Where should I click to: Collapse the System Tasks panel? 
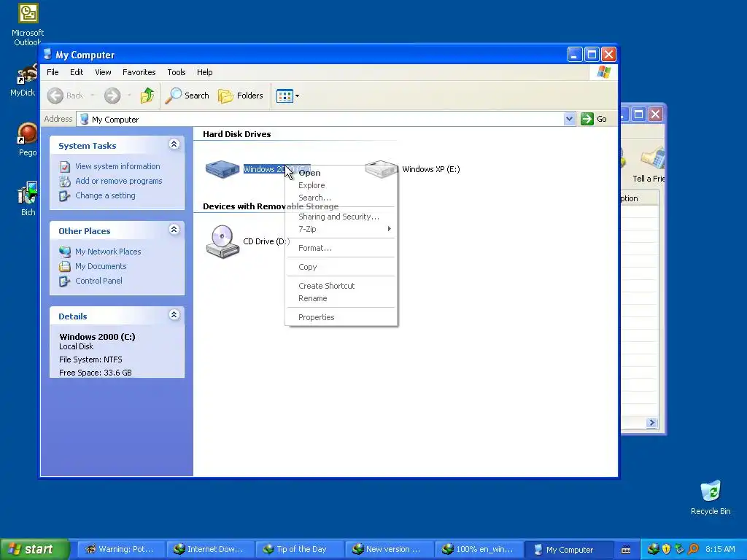(174, 144)
